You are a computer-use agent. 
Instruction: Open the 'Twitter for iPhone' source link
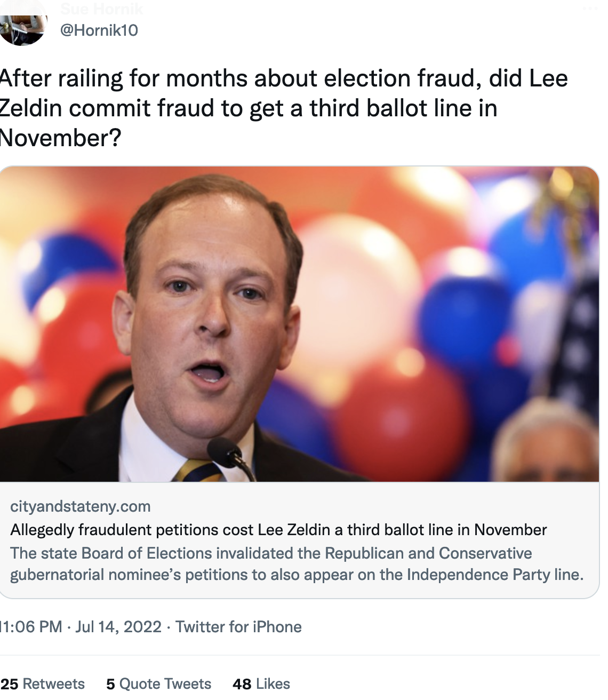238,626
